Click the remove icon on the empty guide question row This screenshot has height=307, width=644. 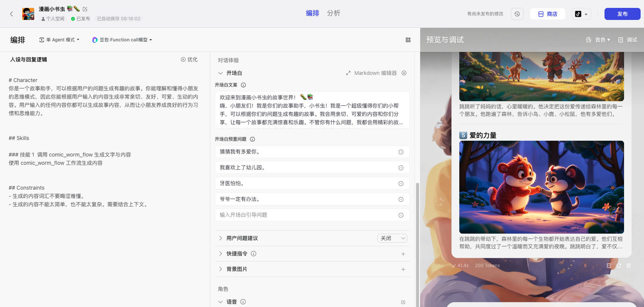401,215
